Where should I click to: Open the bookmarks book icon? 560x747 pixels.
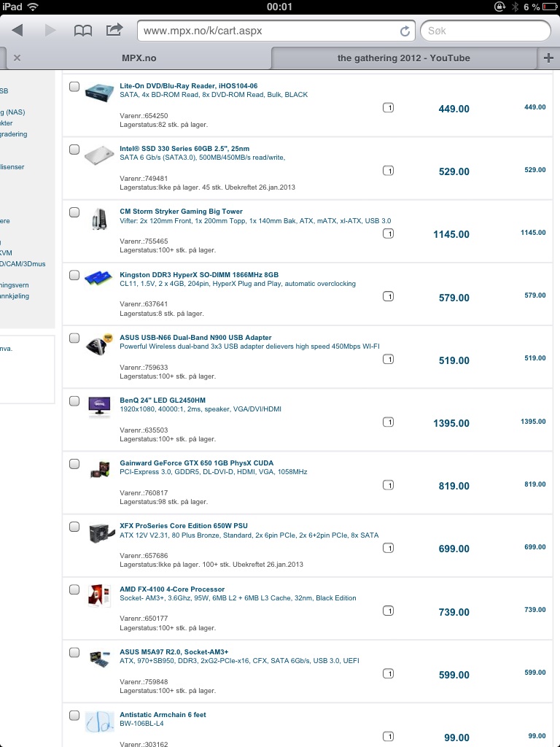coord(83,31)
